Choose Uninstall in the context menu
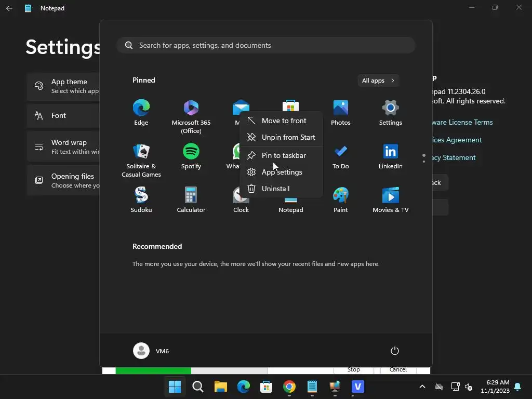This screenshot has height=399, width=532. [x=281, y=189]
